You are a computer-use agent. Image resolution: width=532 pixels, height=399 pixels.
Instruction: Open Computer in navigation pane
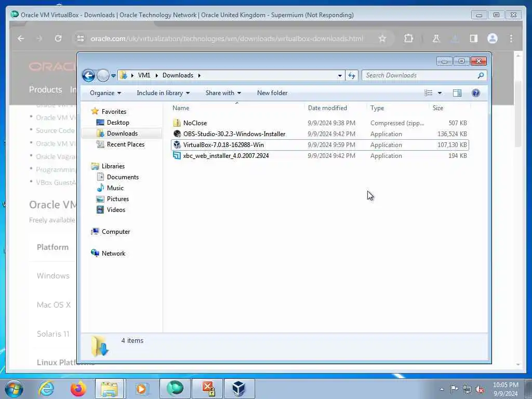[116, 232]
